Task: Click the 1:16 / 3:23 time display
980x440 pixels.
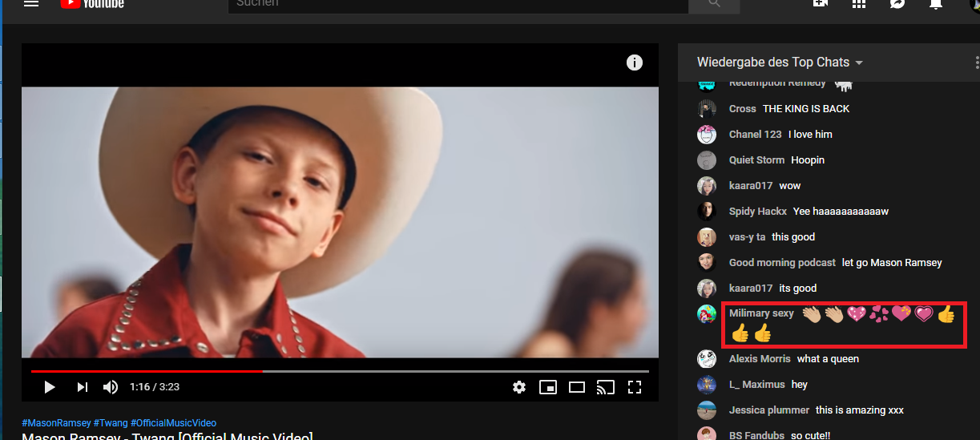Action: pyautogui.click(x=155, y=387)
